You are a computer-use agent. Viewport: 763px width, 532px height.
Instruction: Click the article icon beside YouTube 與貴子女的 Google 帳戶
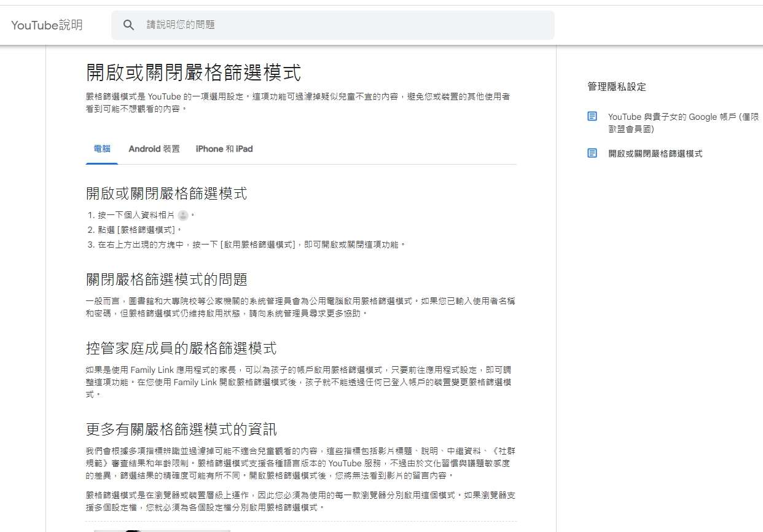(592, 117)
